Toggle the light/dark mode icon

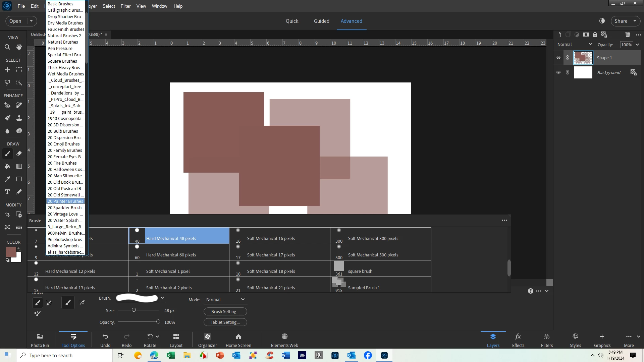point(602,21)
